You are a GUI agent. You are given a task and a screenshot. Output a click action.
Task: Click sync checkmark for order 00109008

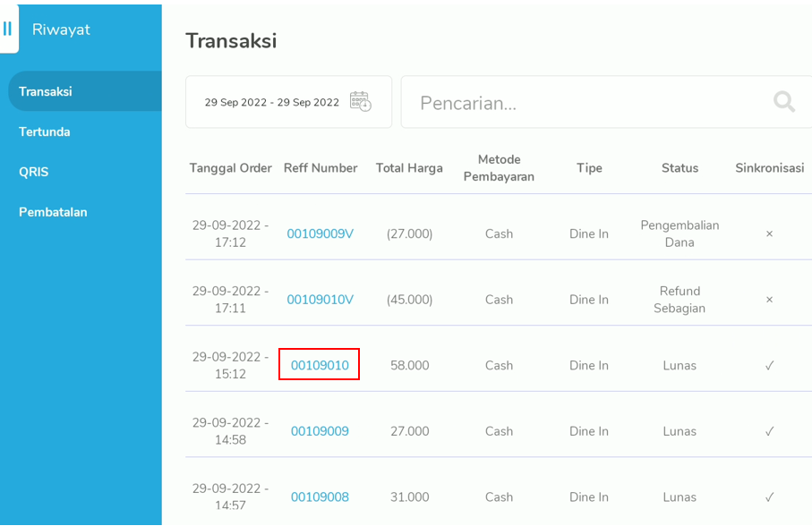point(769,496)
